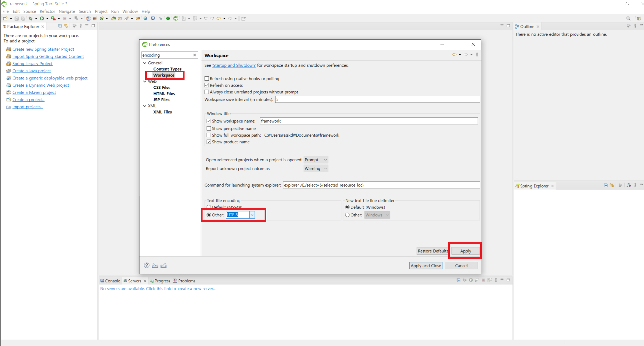The image size is (644, 346).
Task: Open the Navigate menu
Action: click(67, 11)
